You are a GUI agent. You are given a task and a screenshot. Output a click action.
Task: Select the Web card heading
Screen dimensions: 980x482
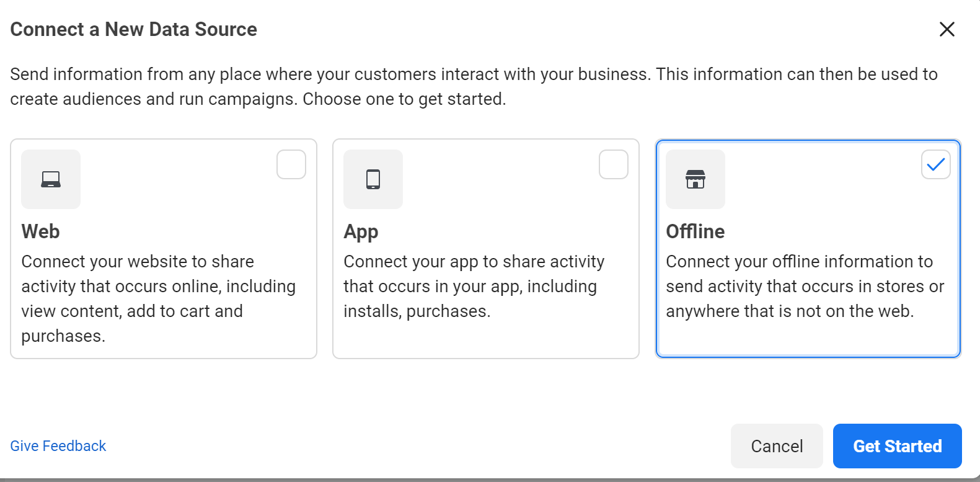pyautogui.click(x=41, y=231)
